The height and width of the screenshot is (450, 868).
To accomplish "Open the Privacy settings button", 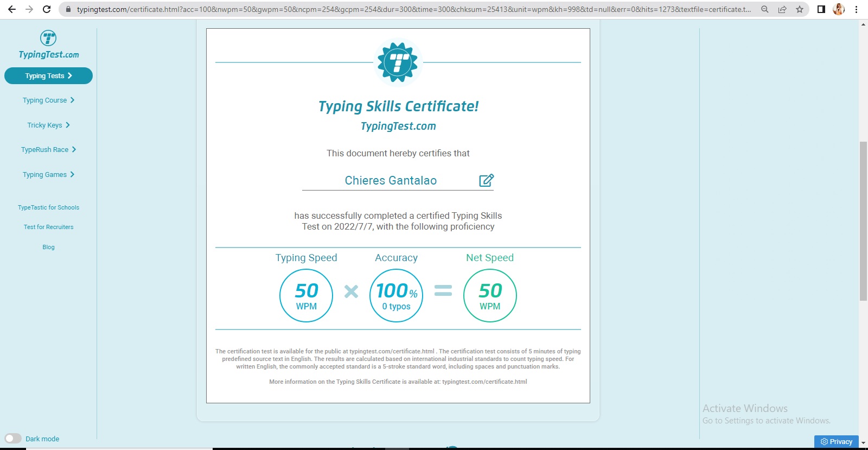I will (836, 442).
